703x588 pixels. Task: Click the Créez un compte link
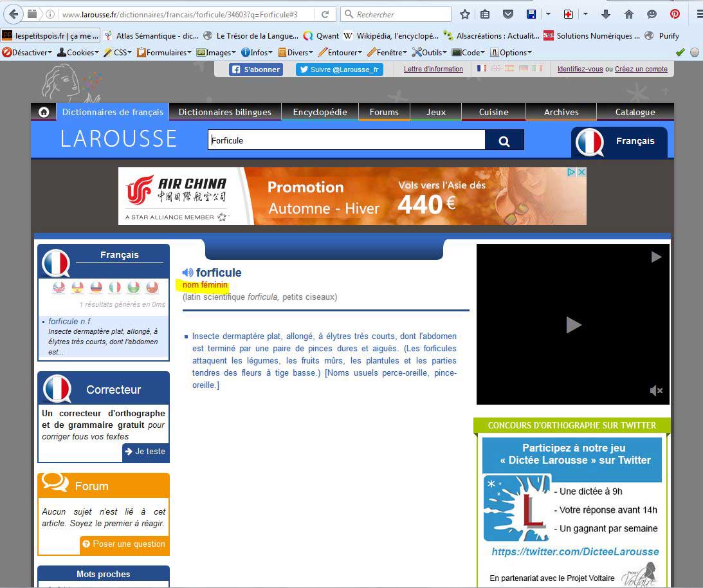click(641, 69)
